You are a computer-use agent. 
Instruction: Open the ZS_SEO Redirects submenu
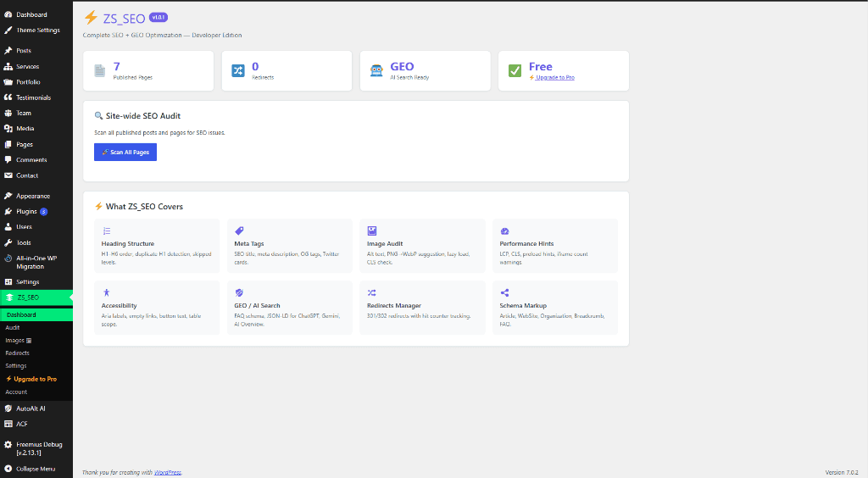pyautogui.click(x=17, y=353)
